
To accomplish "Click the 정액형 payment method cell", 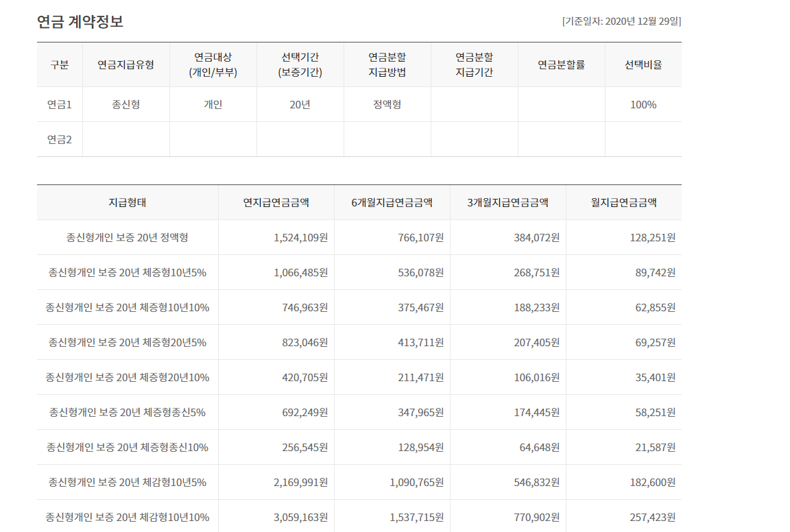I will tap(387, 105).
